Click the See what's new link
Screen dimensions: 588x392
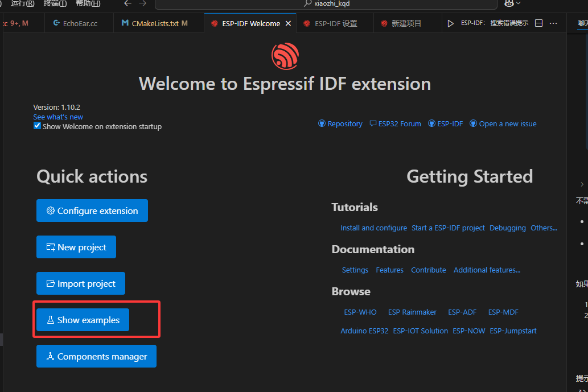coord(58,117)
